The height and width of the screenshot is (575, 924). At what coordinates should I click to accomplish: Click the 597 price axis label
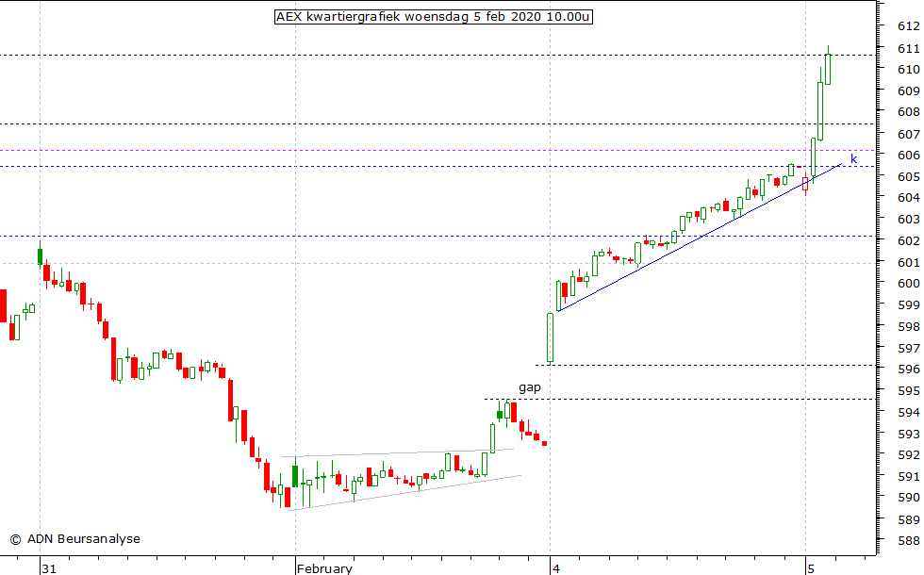pyautogui.click(x=908, y=348)
